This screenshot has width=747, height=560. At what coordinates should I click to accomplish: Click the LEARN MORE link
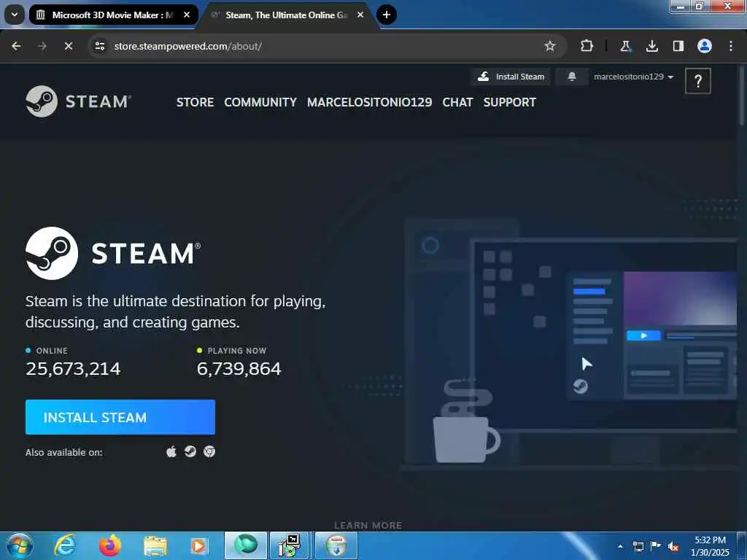pyautogui.click(x=368, y=525)
